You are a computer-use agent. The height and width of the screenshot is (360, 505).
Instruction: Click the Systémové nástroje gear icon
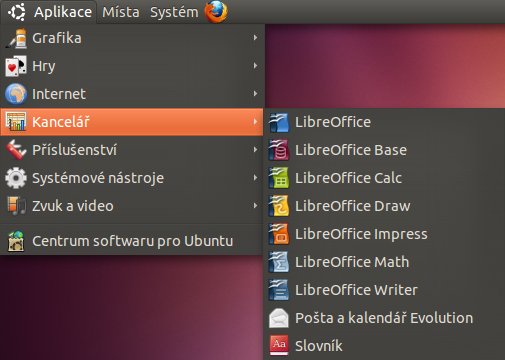click(x=16, y=178)
